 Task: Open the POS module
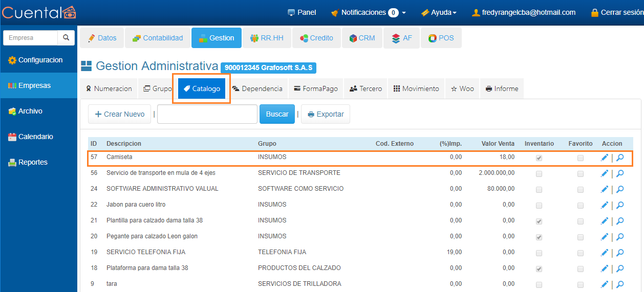click(441, 38)
